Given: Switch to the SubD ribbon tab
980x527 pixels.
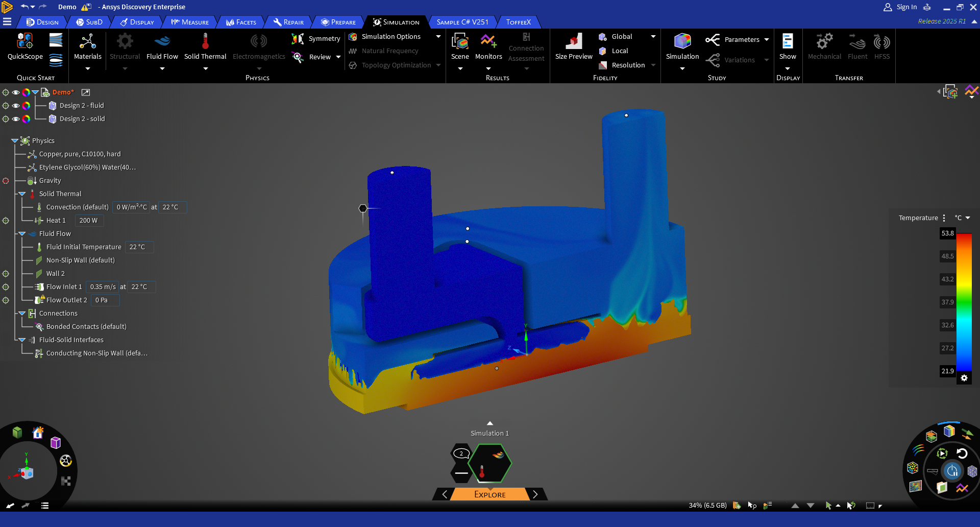Looking at the screenshot, I should tap(89, 22).
